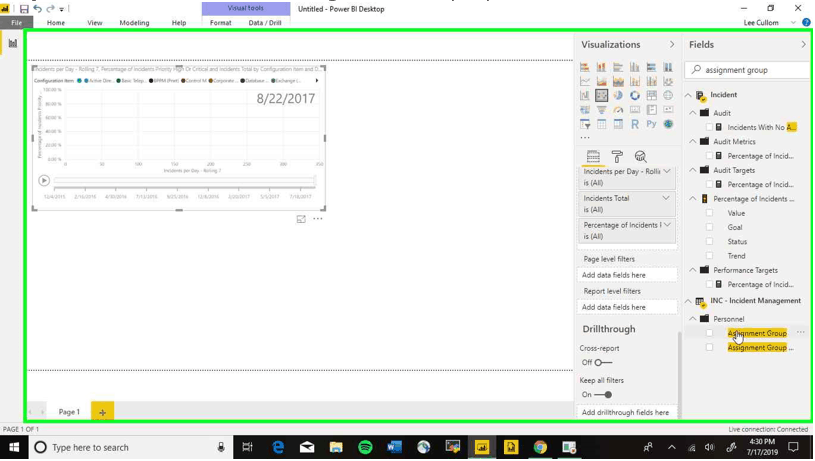This screenshot has width=815, height=461.
Task: Select the Gauge visualization
Action: click(x=618, y=110)
